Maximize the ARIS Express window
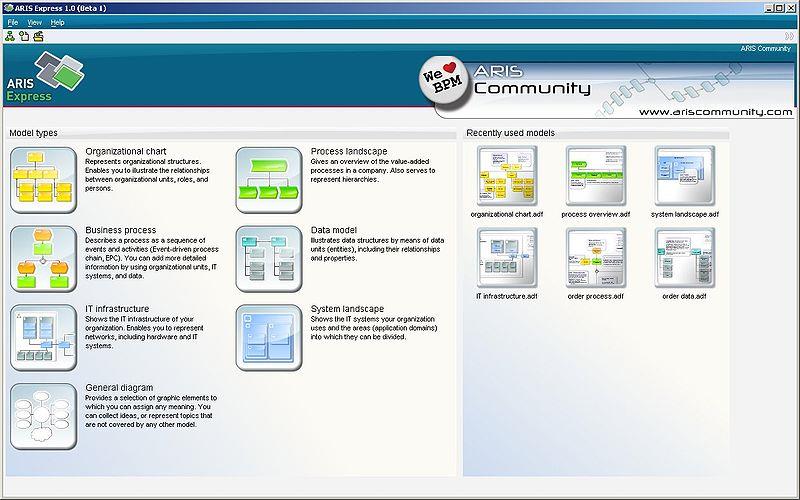 (x=779, y=8)
